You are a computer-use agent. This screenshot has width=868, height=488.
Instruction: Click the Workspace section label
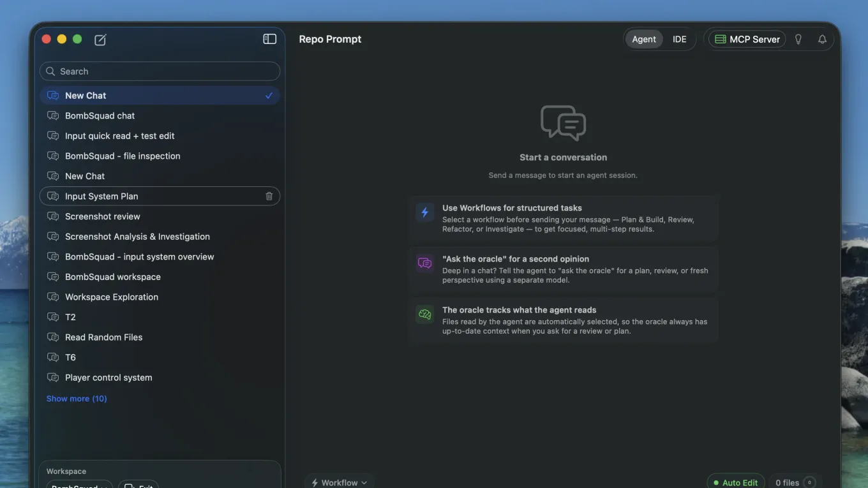(x=66, y=471)
